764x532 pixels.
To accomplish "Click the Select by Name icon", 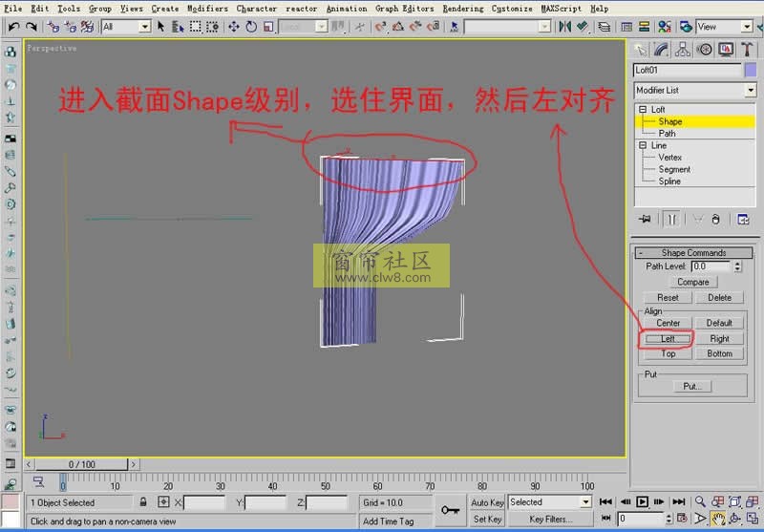I will (x=178, y=27).
